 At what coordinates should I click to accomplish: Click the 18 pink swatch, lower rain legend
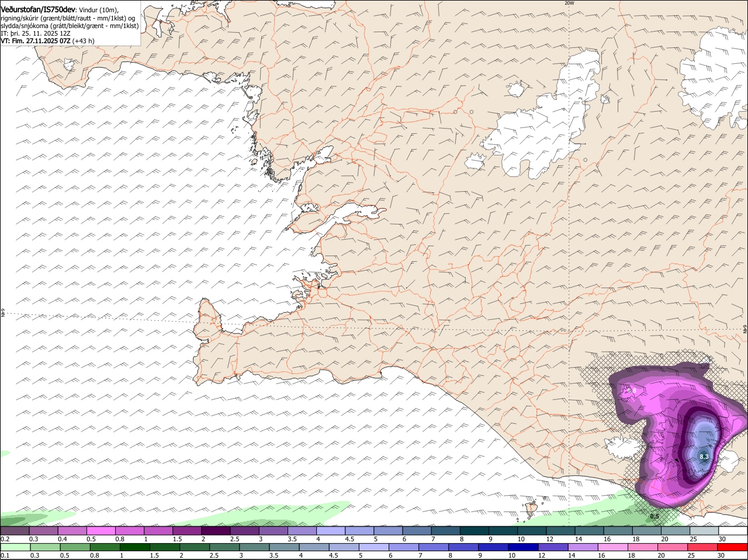click(x=643, y=547)
